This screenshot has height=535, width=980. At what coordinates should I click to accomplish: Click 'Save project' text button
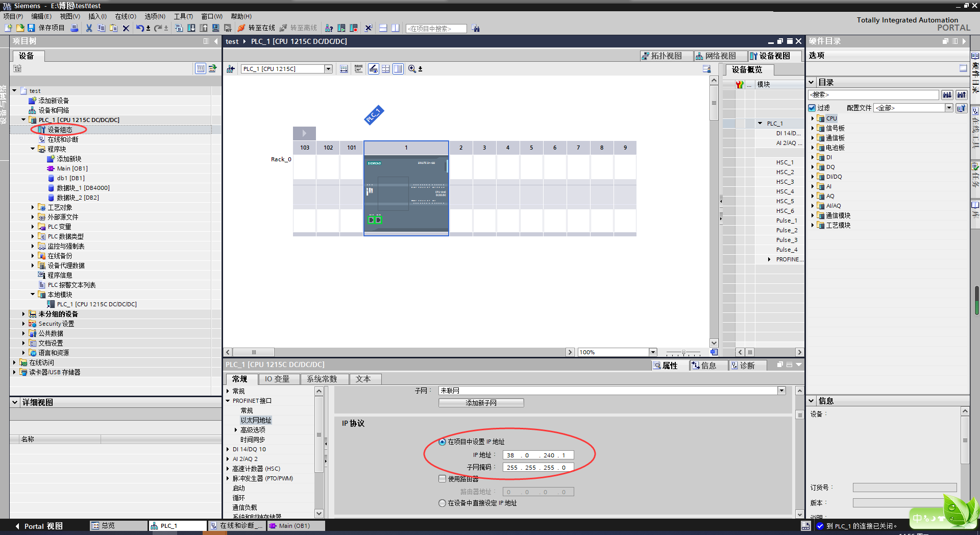[52, 28]
